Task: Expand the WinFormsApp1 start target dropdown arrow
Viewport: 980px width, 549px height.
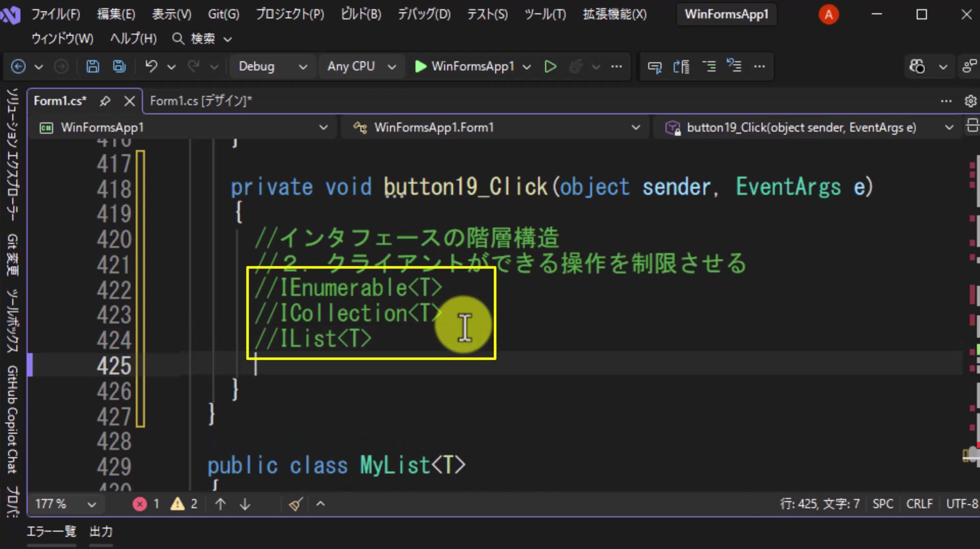Action: point(527,67)
